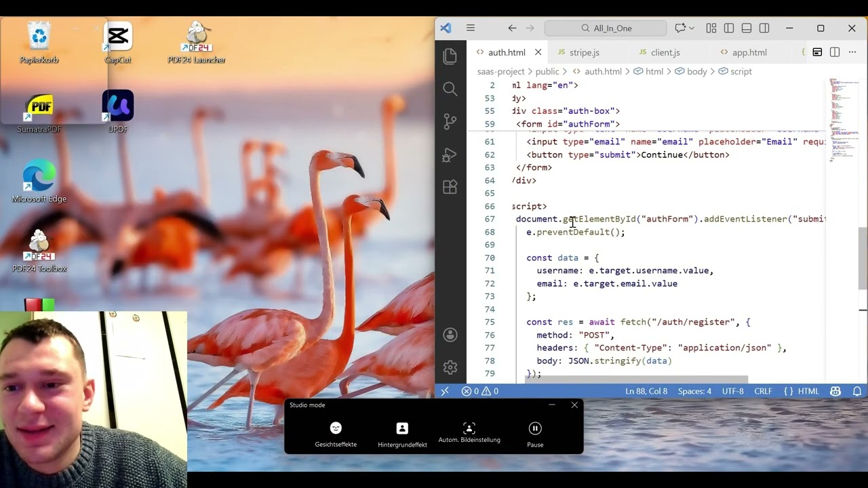Open the Accounts menu in the activity bar
868x488 pixels.
click(450, 335)
